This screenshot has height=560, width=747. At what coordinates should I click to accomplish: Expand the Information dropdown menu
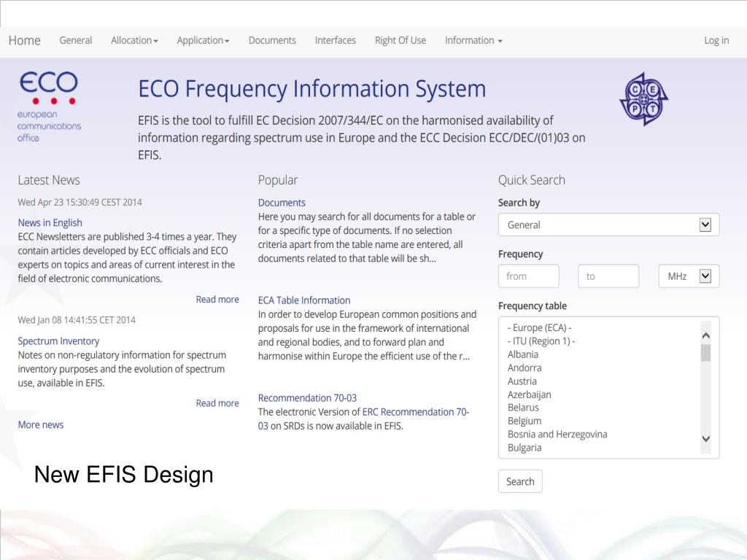tap(473, 41)
